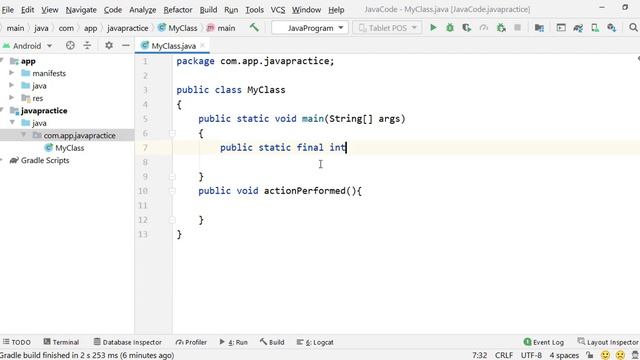Click the Profile app gauge icon
Viewport: 640px width, 360px height.
(x=484, y=28)
